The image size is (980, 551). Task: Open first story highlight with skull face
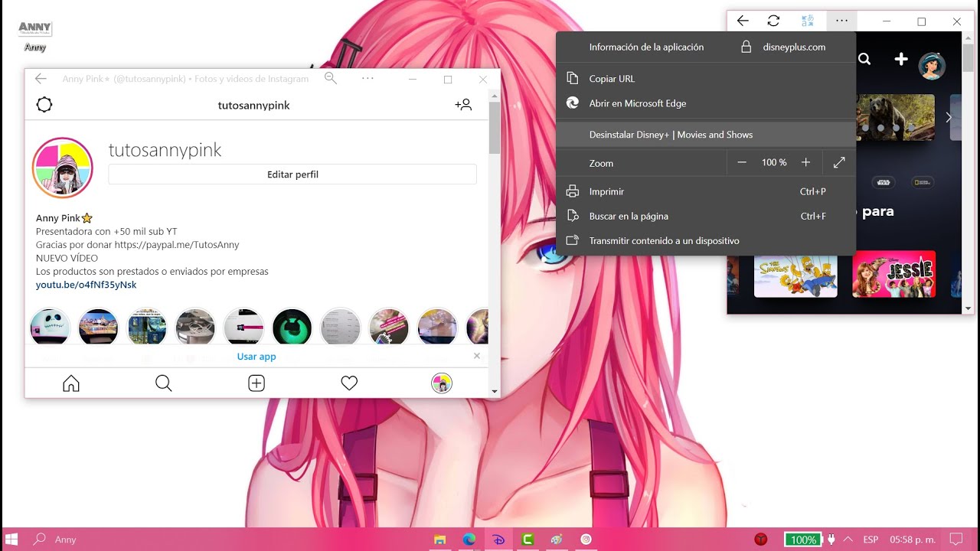(x=50, y=328)
